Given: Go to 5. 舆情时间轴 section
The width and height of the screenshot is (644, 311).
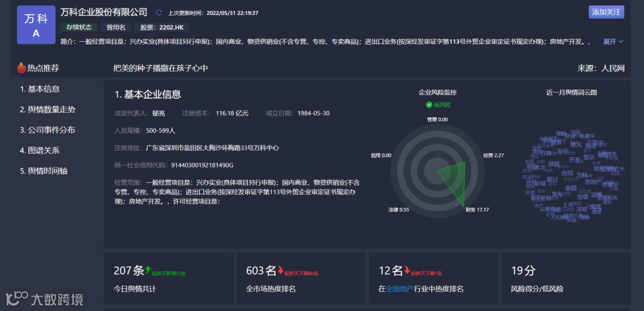Looking at the screenshot, I should click(44, 171).
